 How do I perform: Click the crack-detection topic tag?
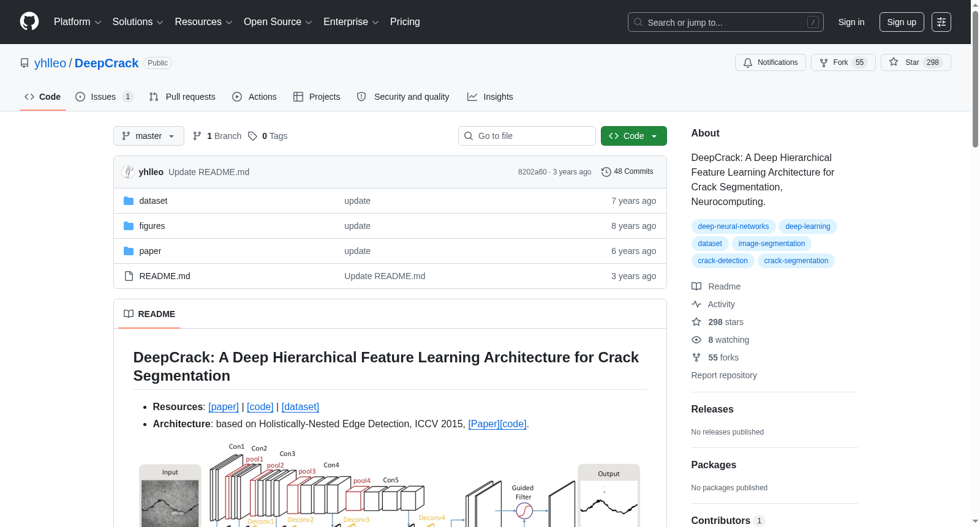pyautogui.click(x=723, y=261)
